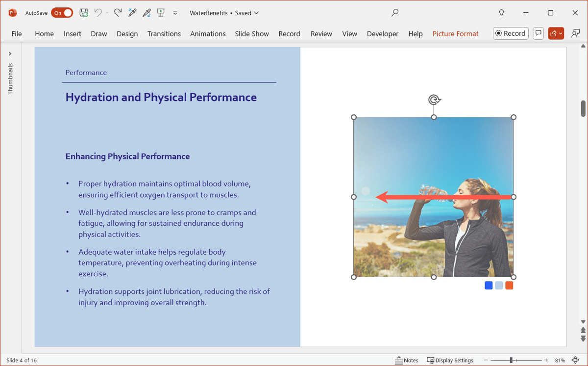588x366 pixels.
Task: Click the Performance section label text
Action: pos(86,73)
